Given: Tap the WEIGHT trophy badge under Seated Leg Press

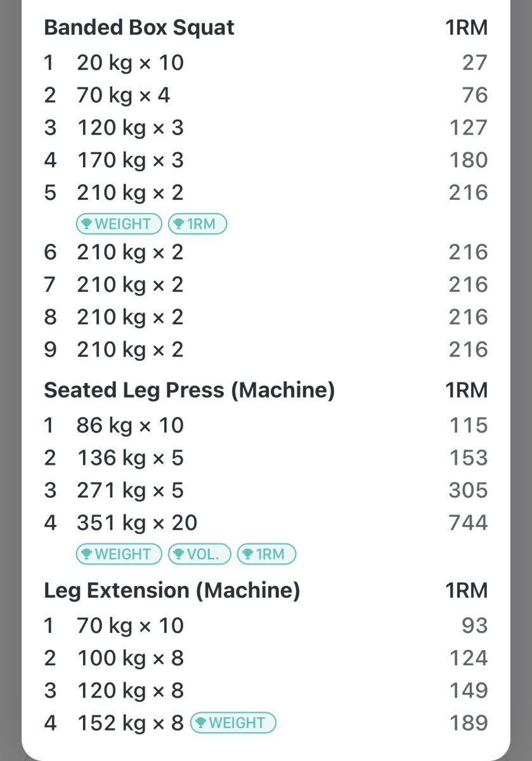Looking at the screenshot, I should (x=119, y=554).
